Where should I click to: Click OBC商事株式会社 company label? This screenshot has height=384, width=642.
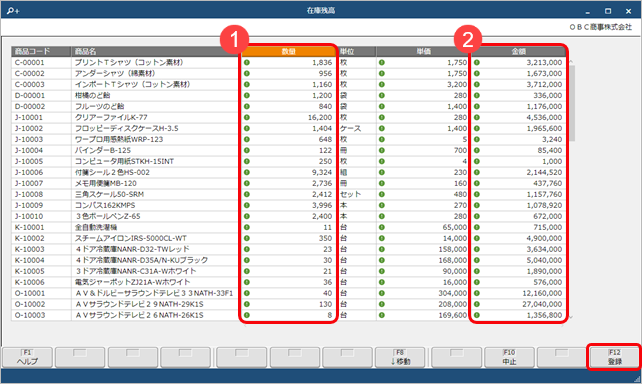[601, 27]
